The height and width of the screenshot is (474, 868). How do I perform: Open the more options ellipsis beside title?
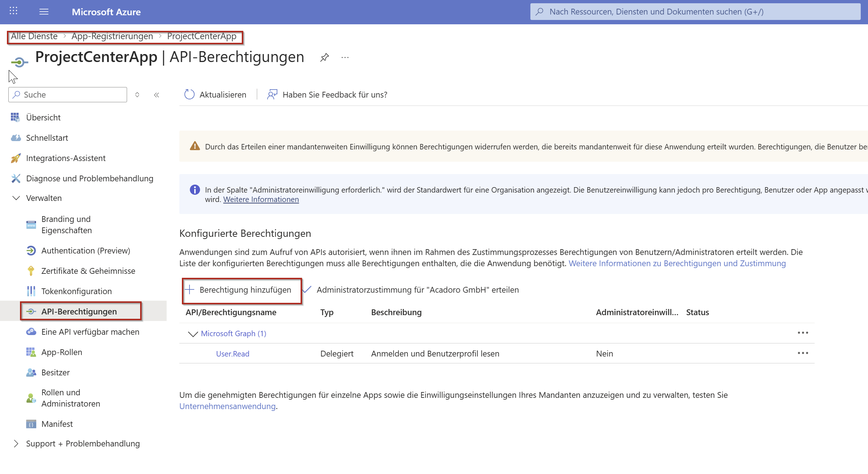tap(345, 57)
